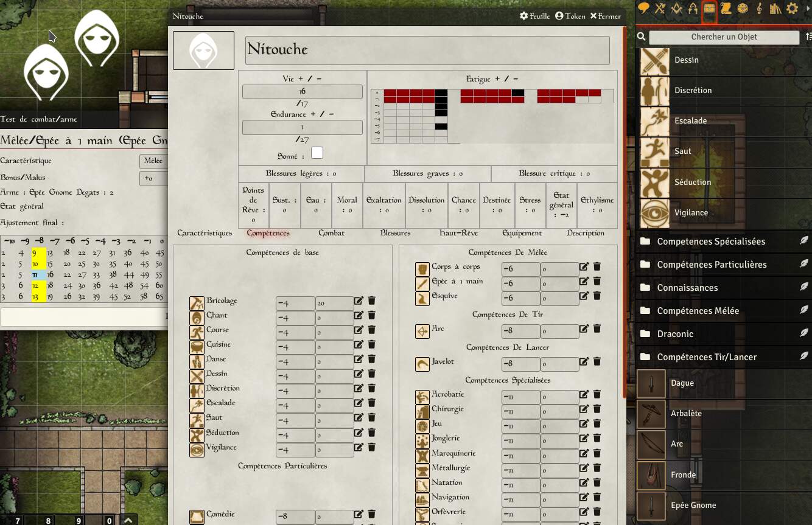812x525 pixels.
Task: Delete the Javelot skill with trash icon
Action: click(x=597, y=361)
